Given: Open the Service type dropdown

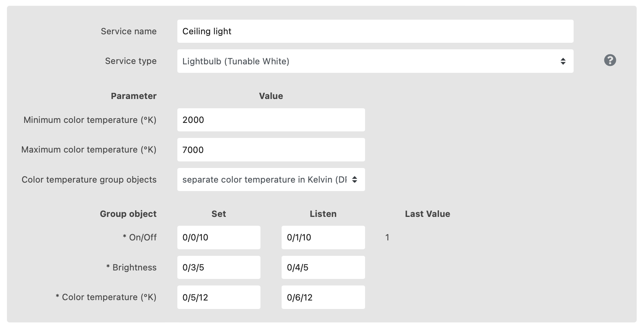Looking at the screenshot, I should coord(375,61).
